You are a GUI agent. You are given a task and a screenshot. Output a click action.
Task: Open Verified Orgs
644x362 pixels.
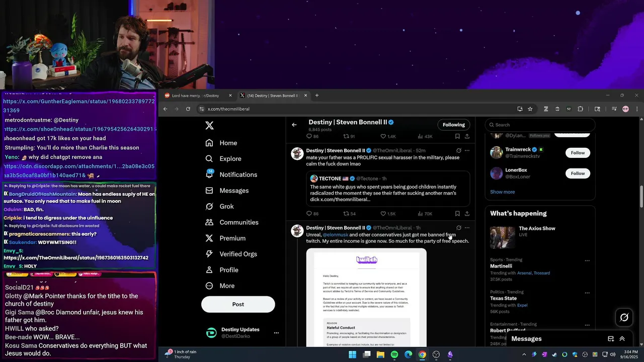pos(231,254)
